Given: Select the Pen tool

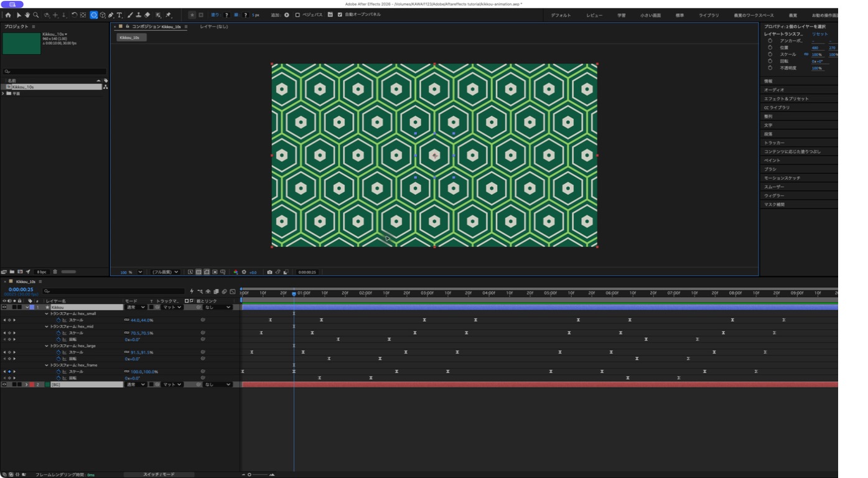Looking at the screenshot, I should tap(111, 15).
